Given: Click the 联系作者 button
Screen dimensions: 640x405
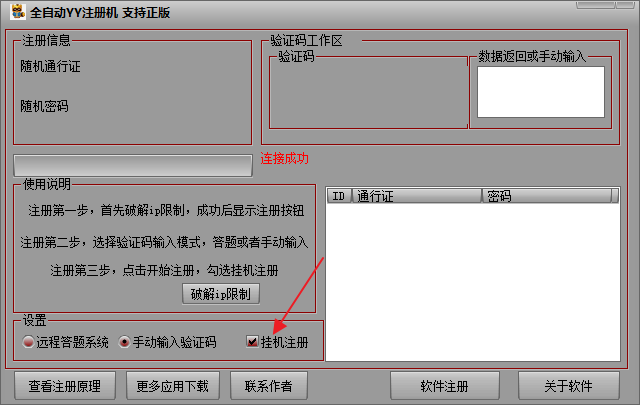Looking at the screenshot, I should [269, 386].
